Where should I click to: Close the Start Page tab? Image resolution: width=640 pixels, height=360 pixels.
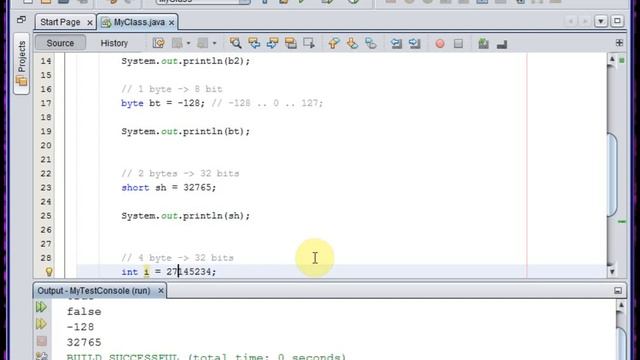pos(90,23)
